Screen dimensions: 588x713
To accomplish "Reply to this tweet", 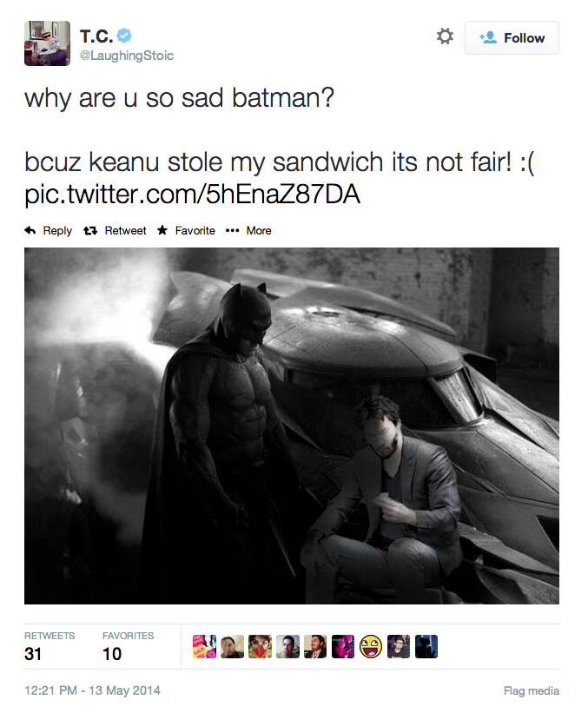I will [49, 230].
